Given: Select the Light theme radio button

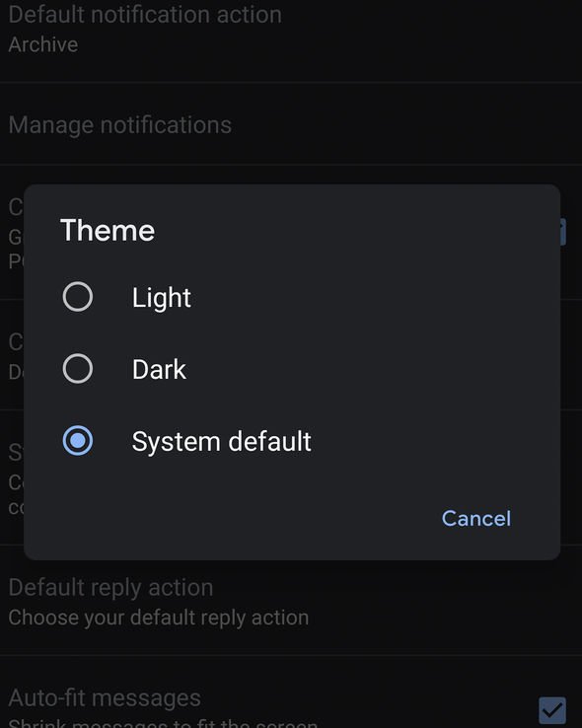Looking at the screenshot, I should tap(78, 297).
